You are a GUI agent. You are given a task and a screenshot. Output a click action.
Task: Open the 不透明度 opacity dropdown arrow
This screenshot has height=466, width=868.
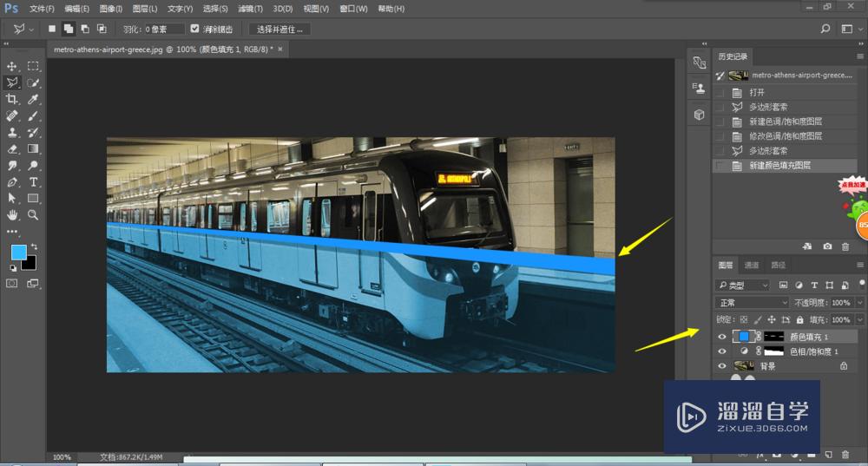(859, 303)
